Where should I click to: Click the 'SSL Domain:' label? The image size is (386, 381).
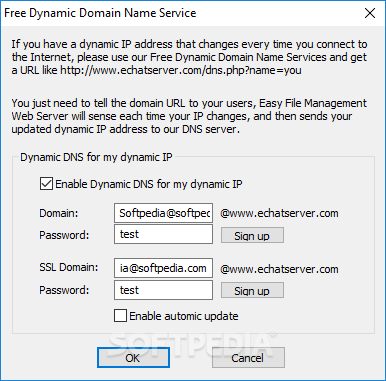[x=69, y=267]
